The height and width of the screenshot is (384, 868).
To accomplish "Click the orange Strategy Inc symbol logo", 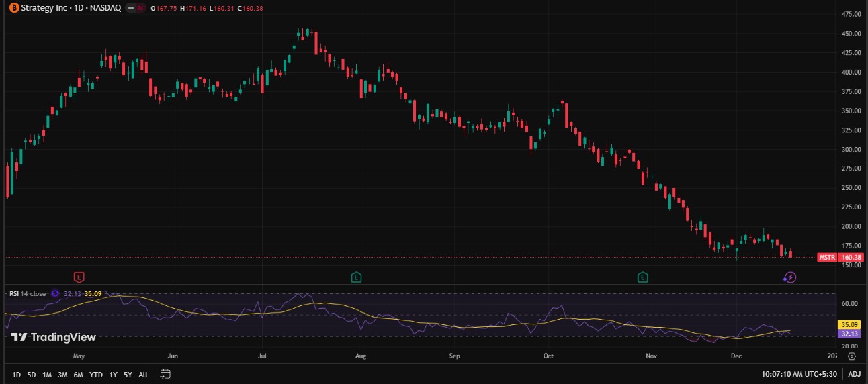I will (x=13, y=8).
